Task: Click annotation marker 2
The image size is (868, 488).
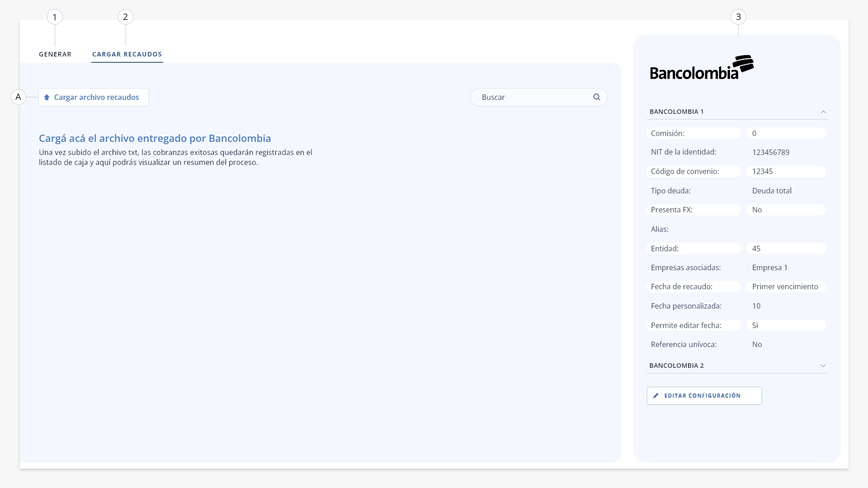Action: [125, 17]
